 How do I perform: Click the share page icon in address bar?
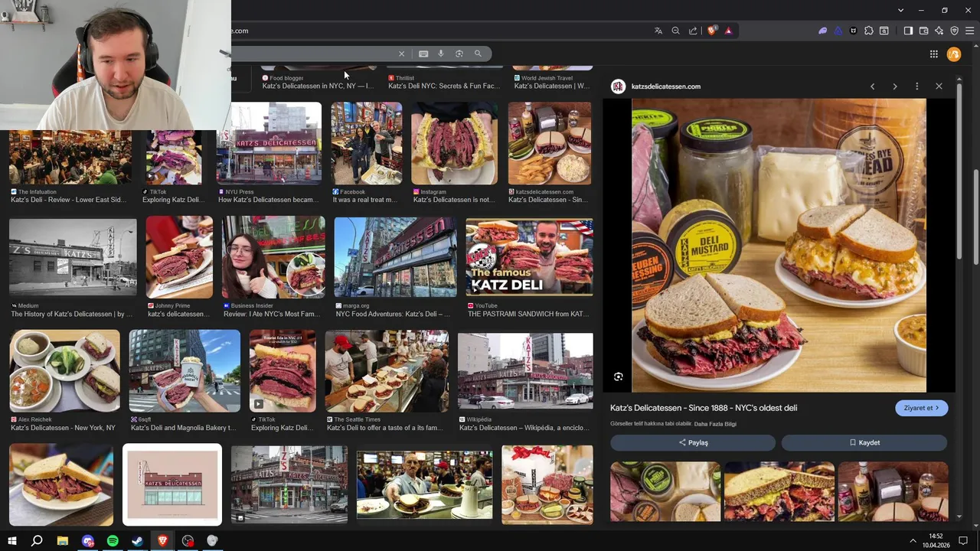pyautogui.click(x=693, y=31)
